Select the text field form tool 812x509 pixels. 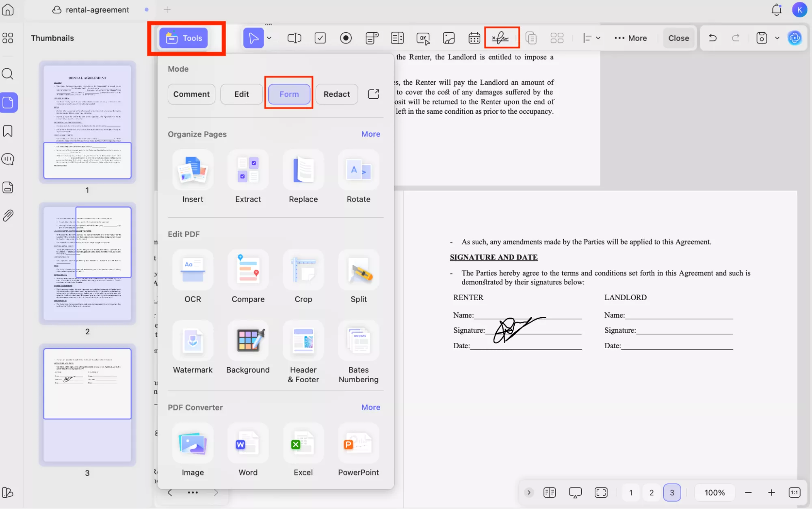click(294, 38)
